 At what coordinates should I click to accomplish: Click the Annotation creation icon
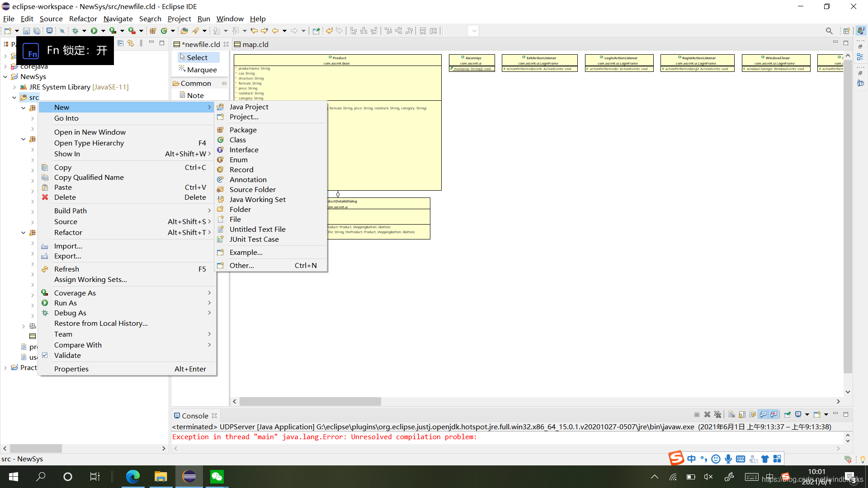pos(221,179)
